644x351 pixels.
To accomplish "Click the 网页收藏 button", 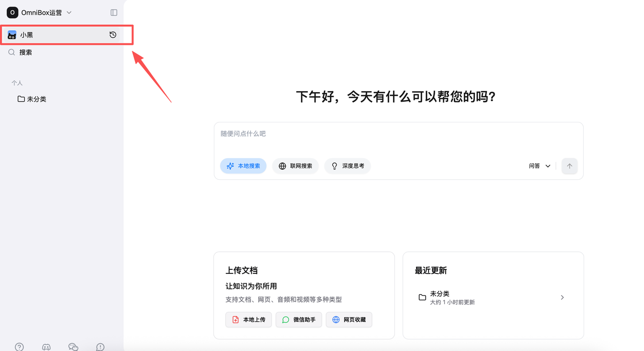I will click(349, 320).
